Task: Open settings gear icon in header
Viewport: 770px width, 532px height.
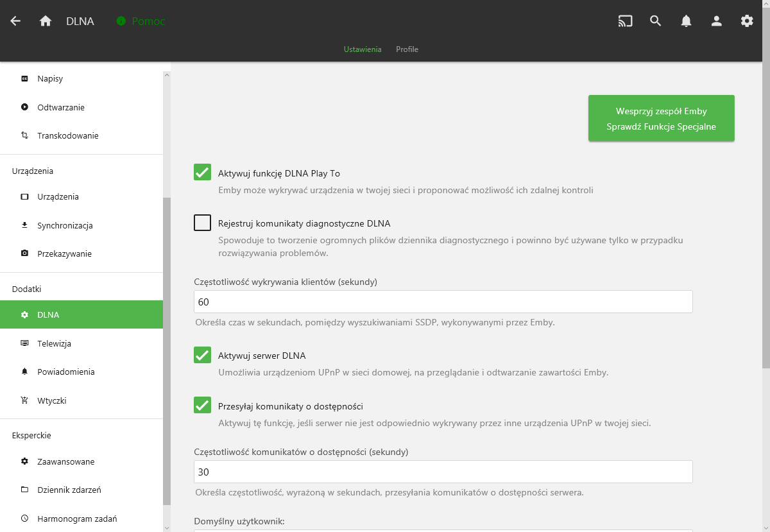Action: pyautogui.click(x=747, y=21)
